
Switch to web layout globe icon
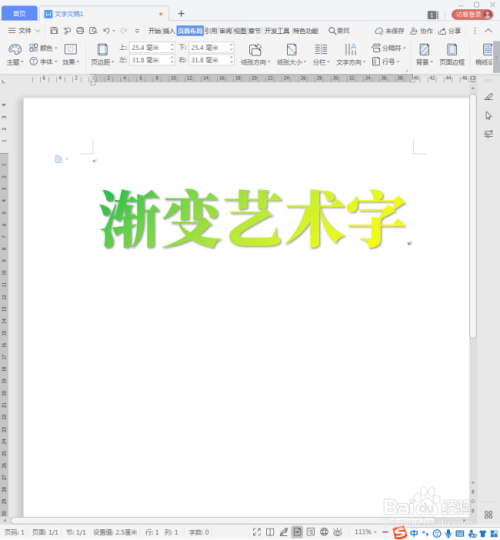click(324, 532)
